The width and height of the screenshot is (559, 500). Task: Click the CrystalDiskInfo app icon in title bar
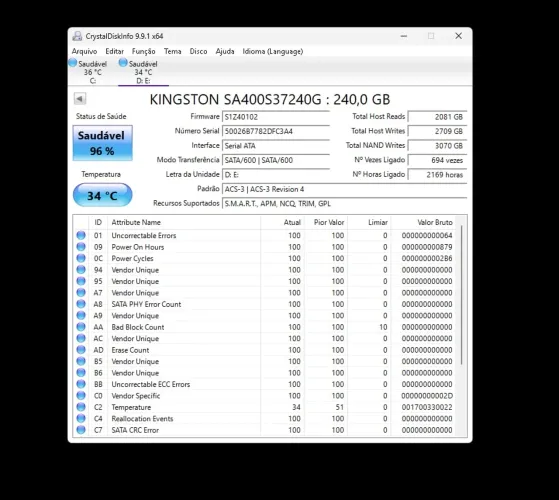77,36
